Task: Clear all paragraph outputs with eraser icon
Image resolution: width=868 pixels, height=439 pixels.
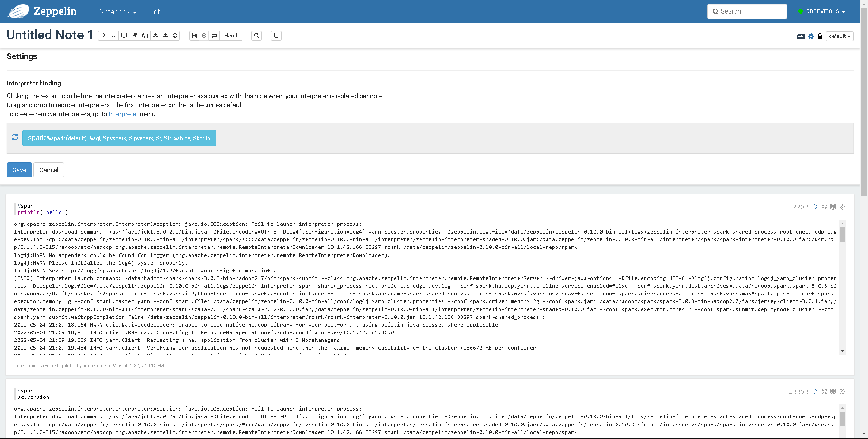Action: click(x=134, y=35)
